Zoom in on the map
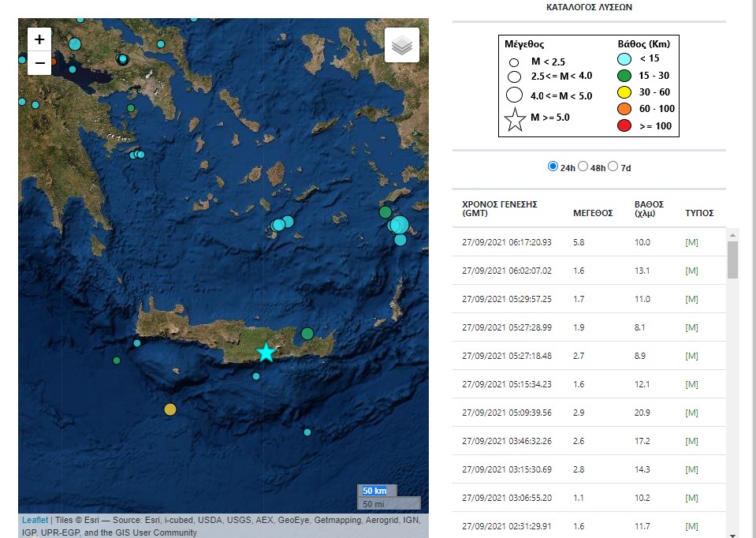 39,39
